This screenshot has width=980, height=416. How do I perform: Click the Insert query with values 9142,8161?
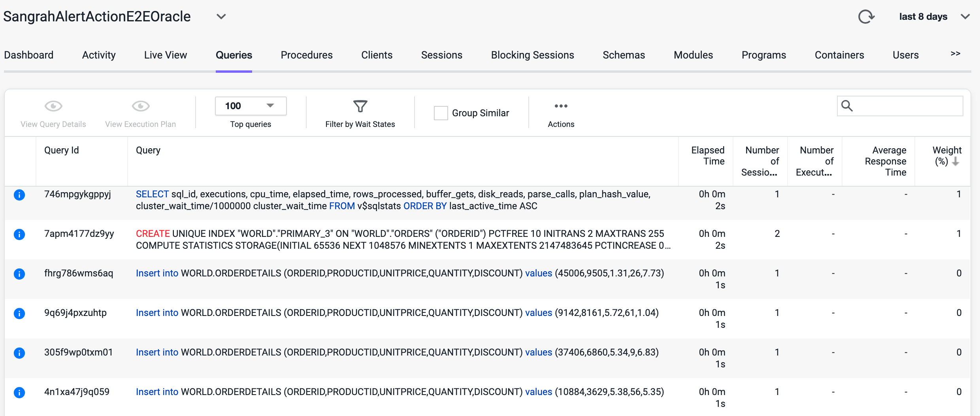397,313
